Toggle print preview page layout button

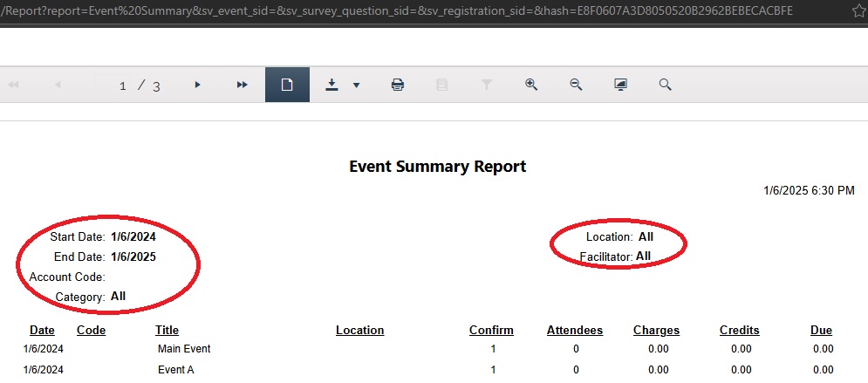[286, 85]
